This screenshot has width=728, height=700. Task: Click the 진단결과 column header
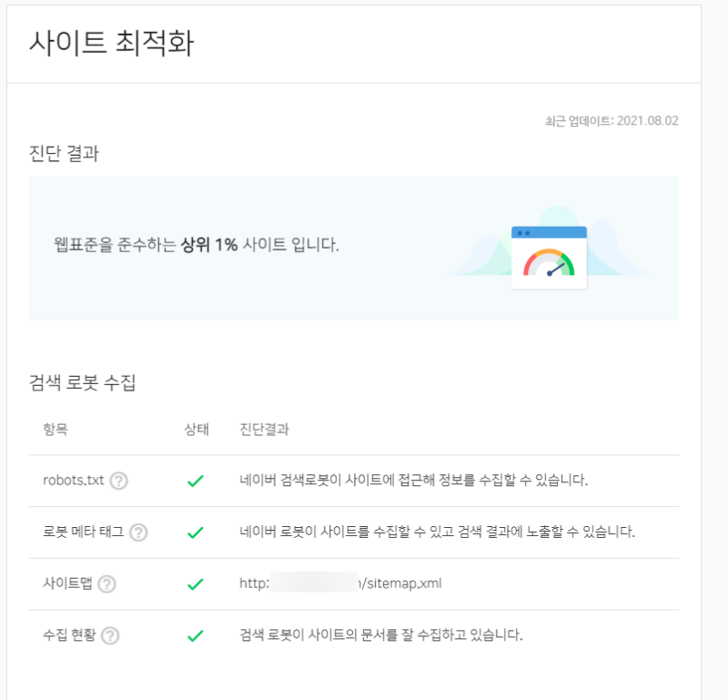[263, 429]
